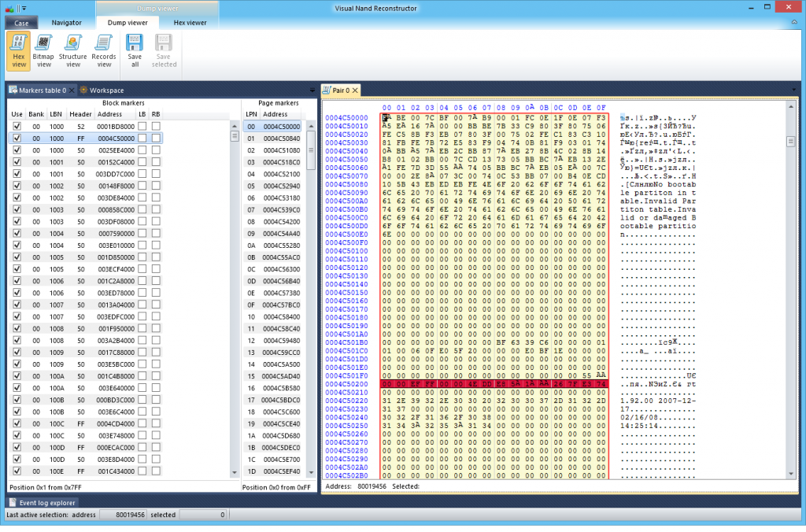
Task: Click the Workspace gear icon
Action: [83, 90]
